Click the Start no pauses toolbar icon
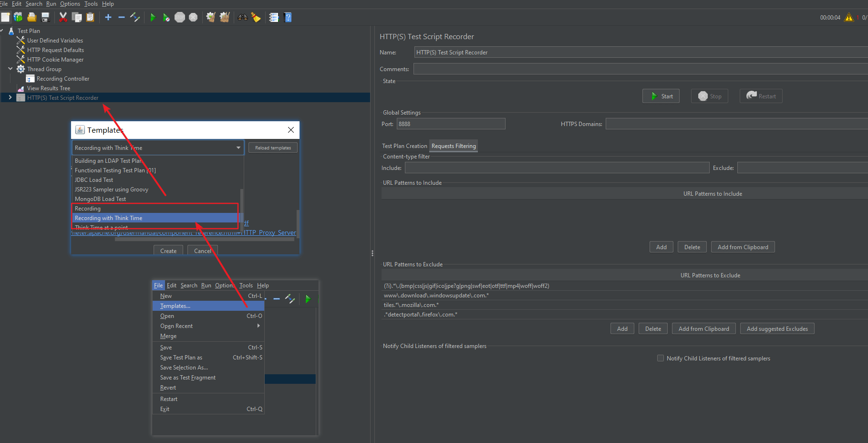Image resolution: width=868 pixels, height=443 pixels. (166, 17)
